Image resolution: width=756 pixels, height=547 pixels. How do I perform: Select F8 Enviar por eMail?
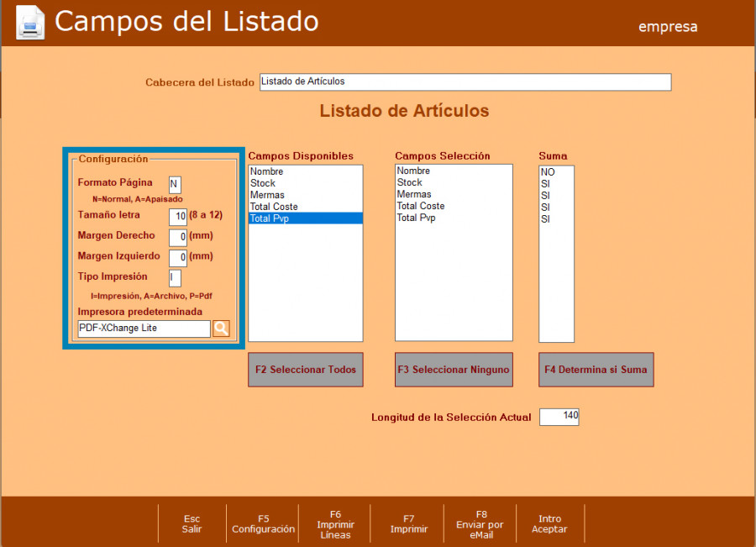pyautogui.click(x=480, y=524)
